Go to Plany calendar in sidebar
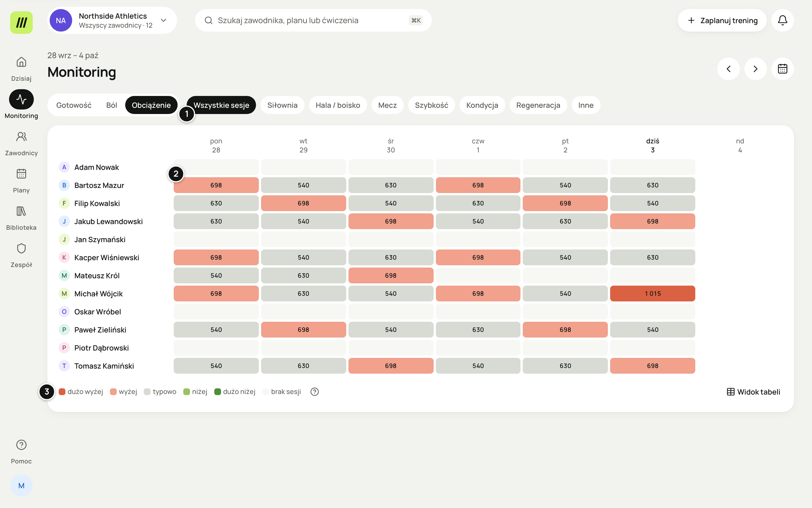Screen dimensions: 812x508 21,180
